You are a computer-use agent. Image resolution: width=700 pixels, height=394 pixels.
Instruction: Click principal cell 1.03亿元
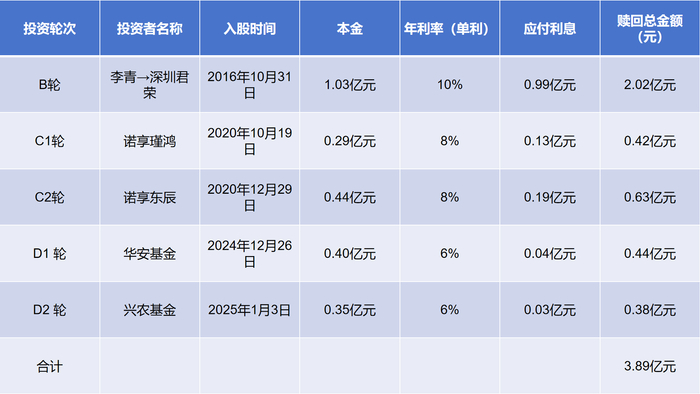coord(350,85)
